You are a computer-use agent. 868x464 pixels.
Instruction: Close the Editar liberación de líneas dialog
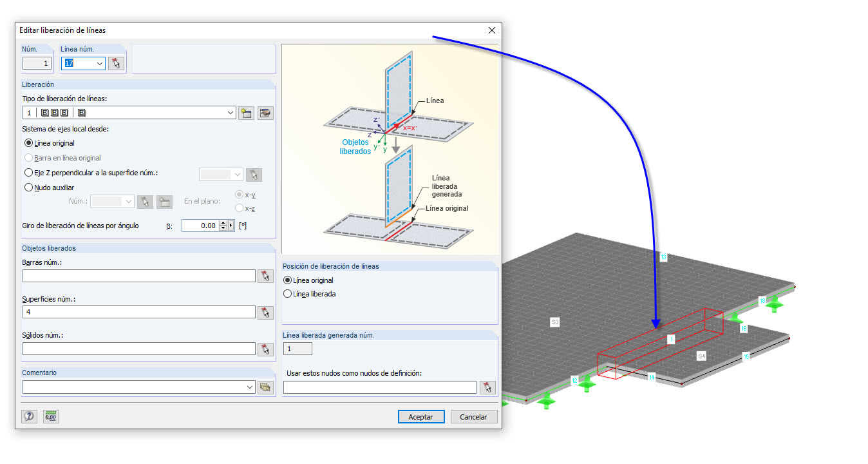pyautogui.click(x=492, y=30)
